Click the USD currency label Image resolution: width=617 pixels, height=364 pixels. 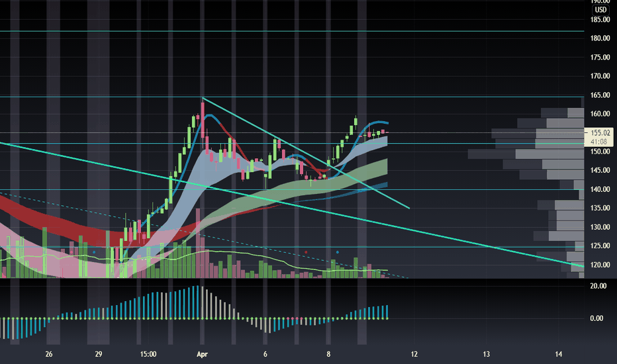tap(600, 10)
